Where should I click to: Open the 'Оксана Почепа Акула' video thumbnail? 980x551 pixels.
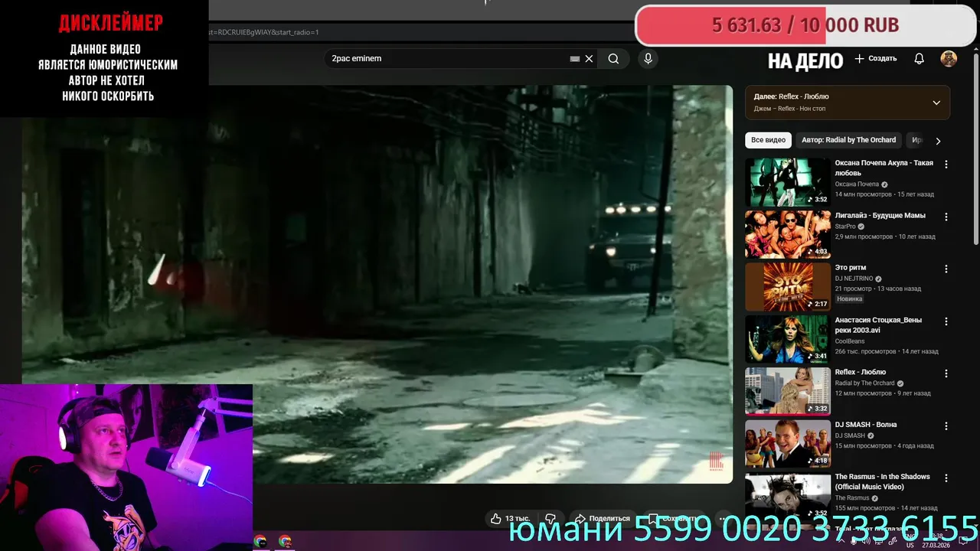(x=788, y=182)
